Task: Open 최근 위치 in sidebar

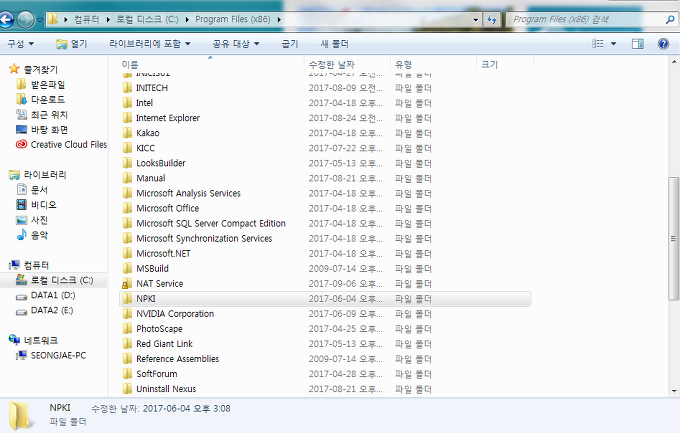Action: 42,115
